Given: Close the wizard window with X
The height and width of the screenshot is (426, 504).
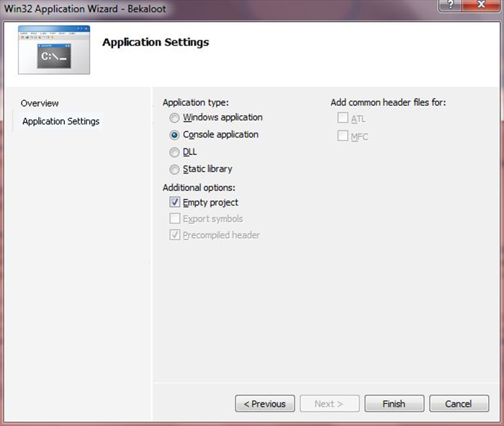Looking at the screenshot, I should 481,5.
